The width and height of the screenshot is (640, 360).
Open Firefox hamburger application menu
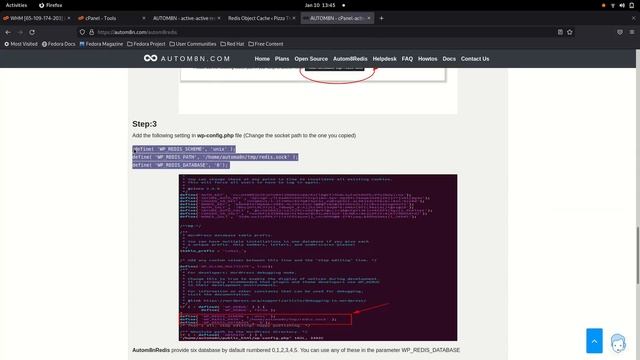point(631,32)
